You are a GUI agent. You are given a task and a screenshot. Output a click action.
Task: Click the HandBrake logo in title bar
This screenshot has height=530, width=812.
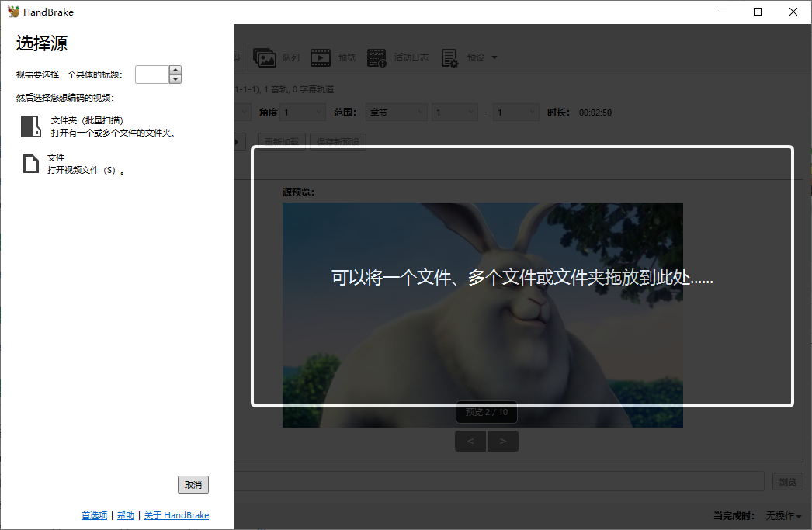coord(13,12)
